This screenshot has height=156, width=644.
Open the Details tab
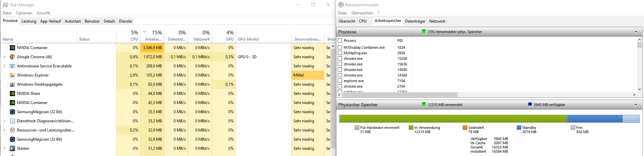[x=109, y=21]
